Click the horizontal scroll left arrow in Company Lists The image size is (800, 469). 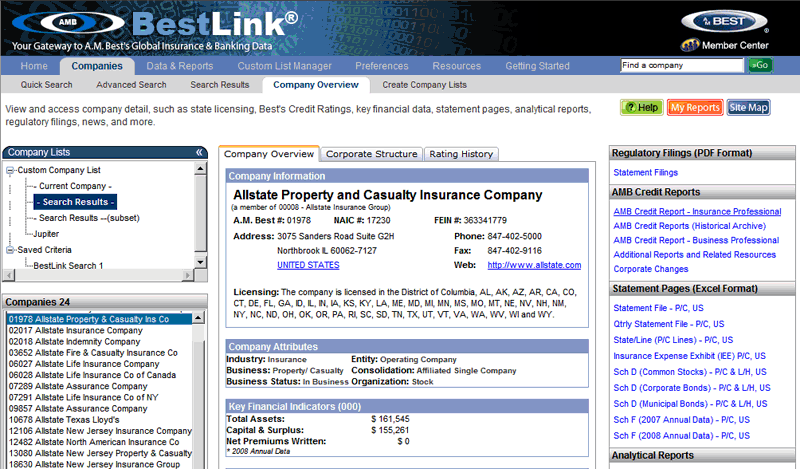coord(9,275)
